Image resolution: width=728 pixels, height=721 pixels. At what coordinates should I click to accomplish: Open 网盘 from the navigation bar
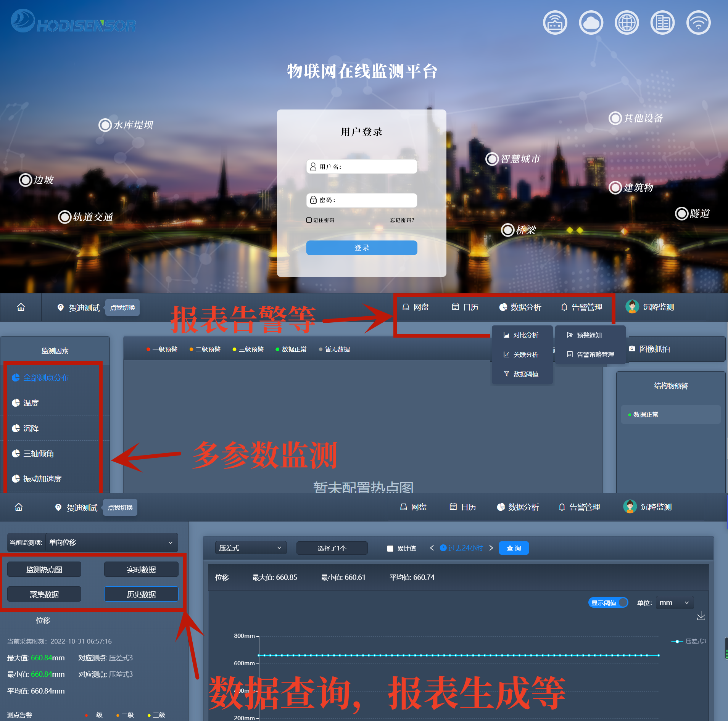[416, 307]
